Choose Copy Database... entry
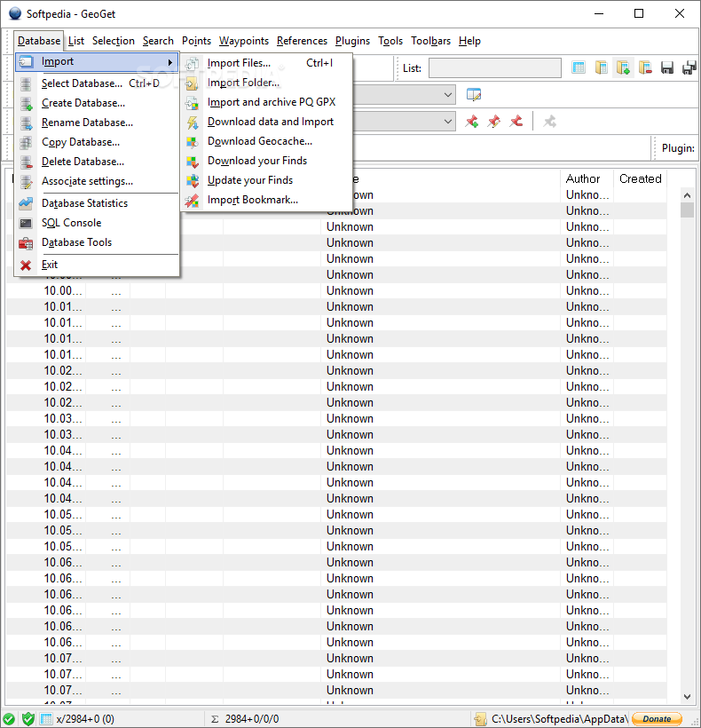This screenshot has width=701, height=728. pos(97,142)
